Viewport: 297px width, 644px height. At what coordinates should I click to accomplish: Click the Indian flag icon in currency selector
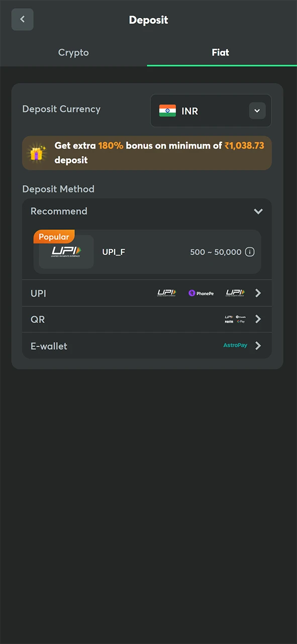tap(167, 111)
